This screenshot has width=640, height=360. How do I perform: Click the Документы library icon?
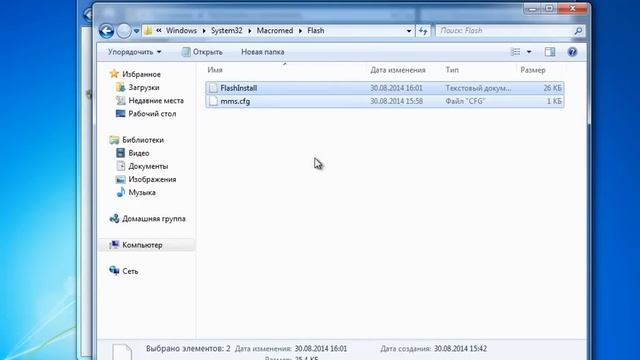click(120, 166)
